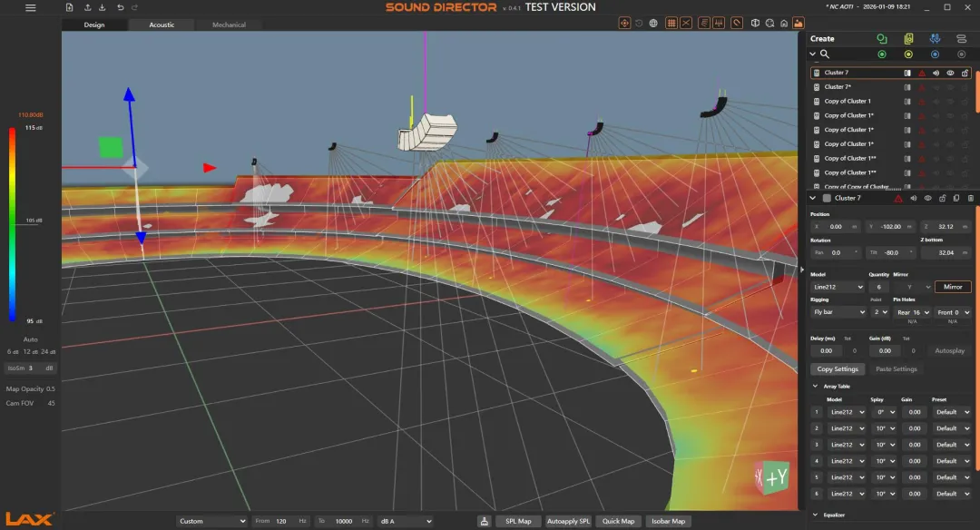Edit the Y position field -102.00
Screen dimensions: 980x530
tap(890, 227)
